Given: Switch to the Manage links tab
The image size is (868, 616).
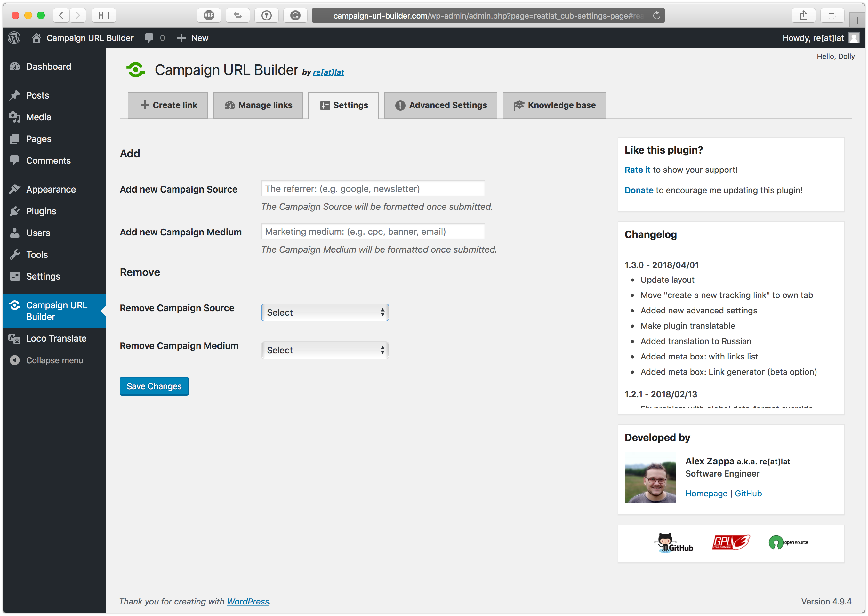Looking at the screenshot, I should coord(258,106).
